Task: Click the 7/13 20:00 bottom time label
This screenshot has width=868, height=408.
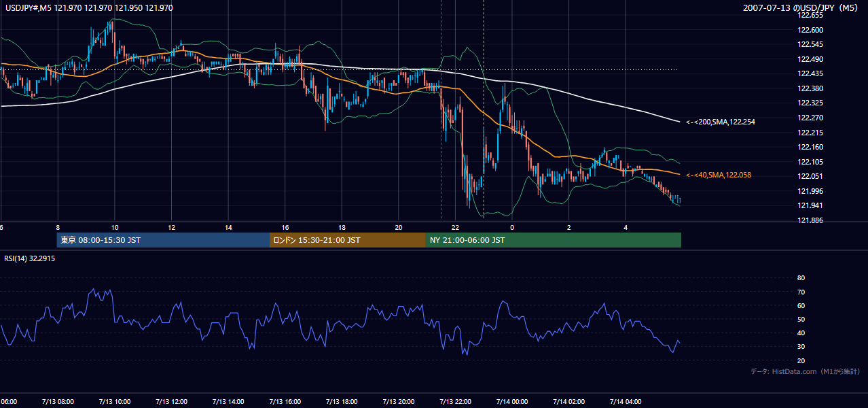Action: pos(399,401)
